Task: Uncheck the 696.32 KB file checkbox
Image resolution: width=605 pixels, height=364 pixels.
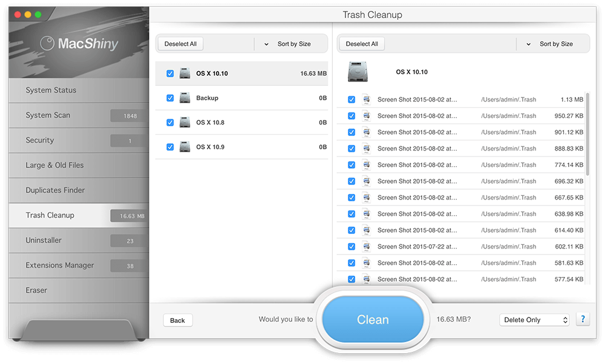Action: (x=352, y=181)
